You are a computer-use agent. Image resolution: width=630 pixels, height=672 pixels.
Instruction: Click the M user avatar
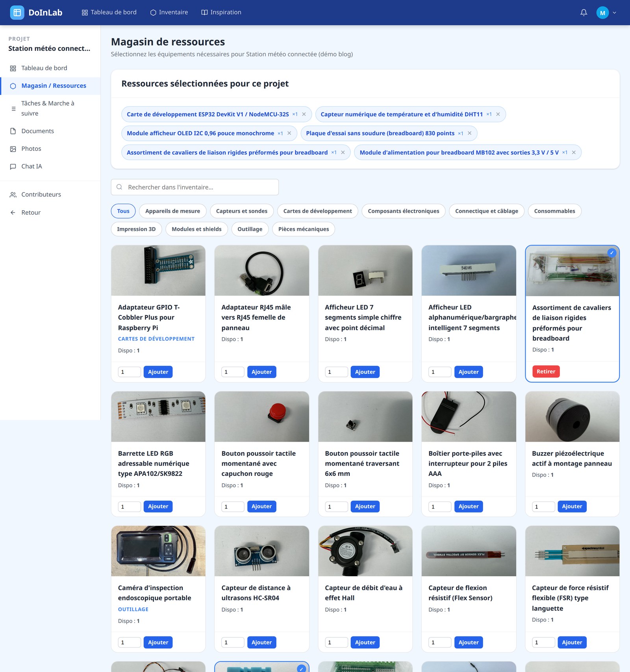[x=602, y=13]
